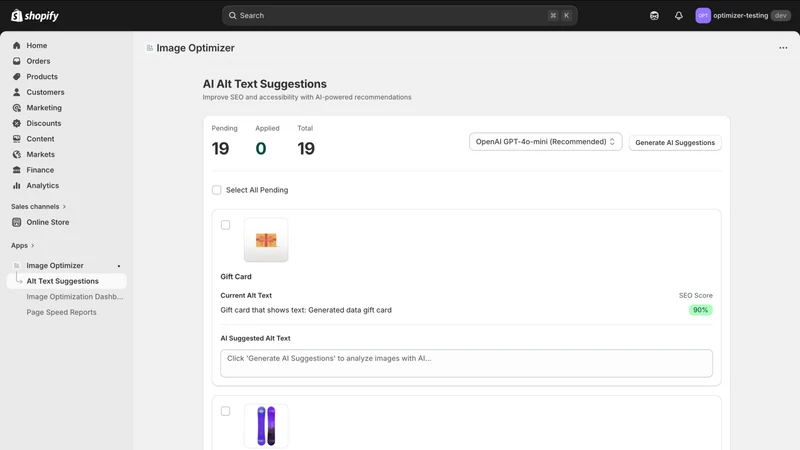
Task: Click the 'Gift Card' product title
Action: (x=236, y=277)
